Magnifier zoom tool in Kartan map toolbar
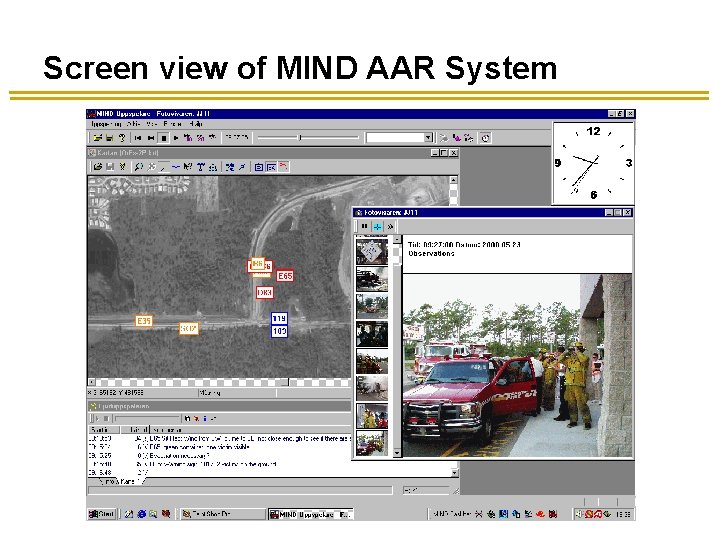Screen dimensions: 720x540 coord(138,167)
